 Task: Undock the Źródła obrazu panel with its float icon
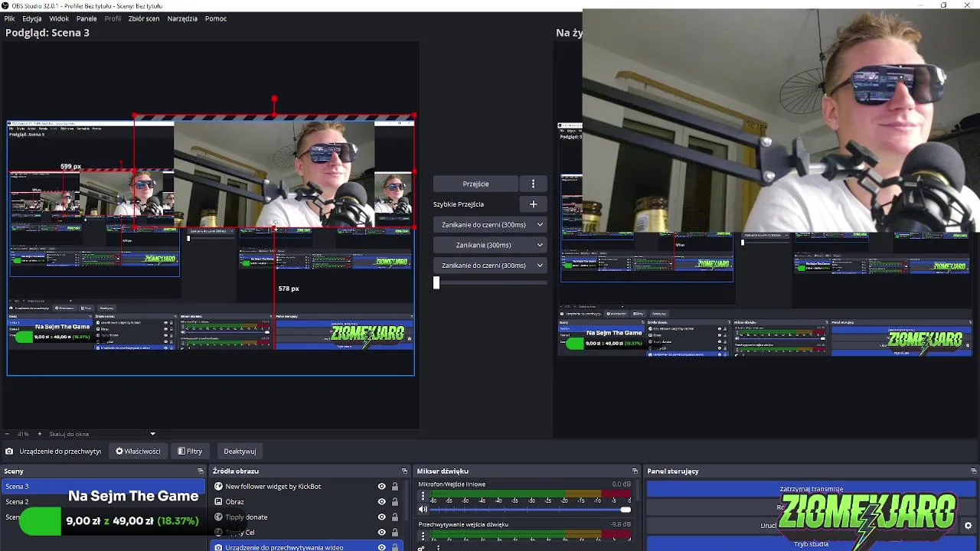click(405, 471)
